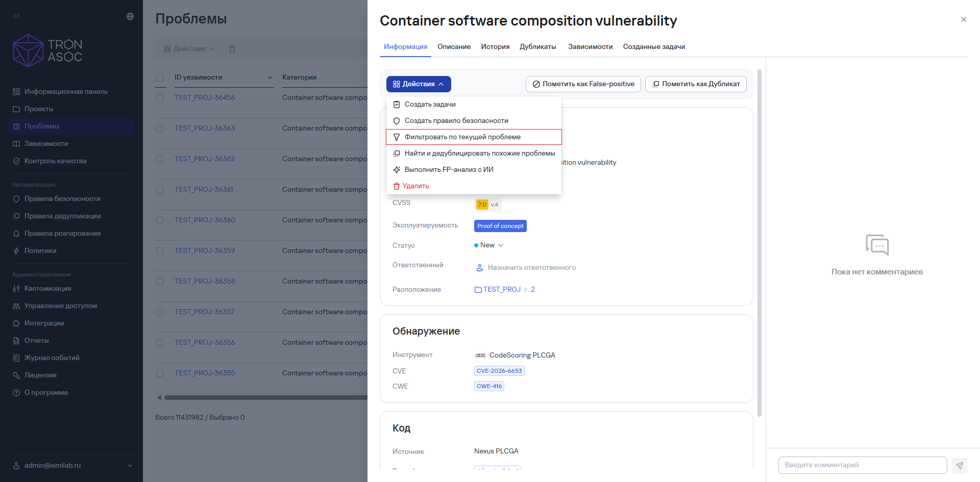Collapse the blue Действия dropdown button
This screenshot has height=482, width=980.
[419, 84]
